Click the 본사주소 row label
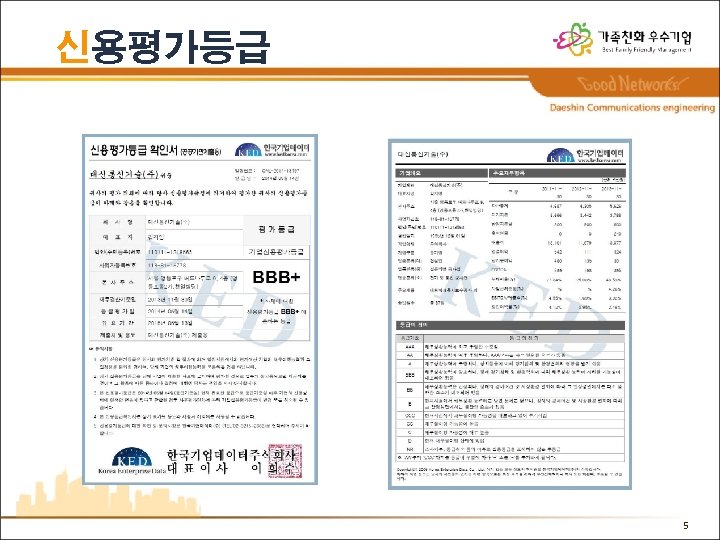Viewport: 720px width, 540px height. (118, 282)
